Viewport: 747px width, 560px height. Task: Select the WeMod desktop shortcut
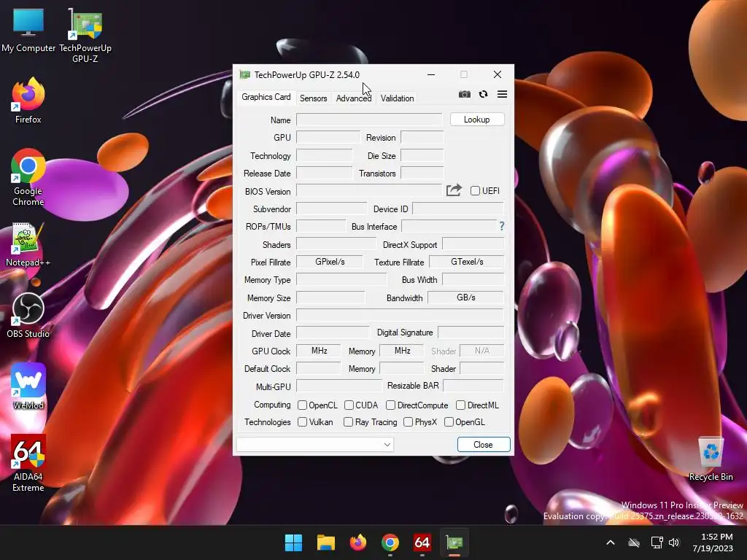pos(28,386)
